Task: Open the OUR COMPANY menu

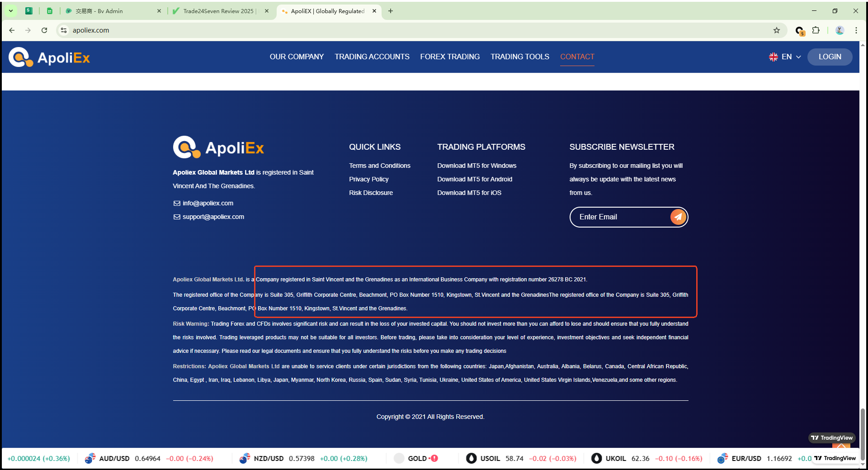Action: coord(297,57)
